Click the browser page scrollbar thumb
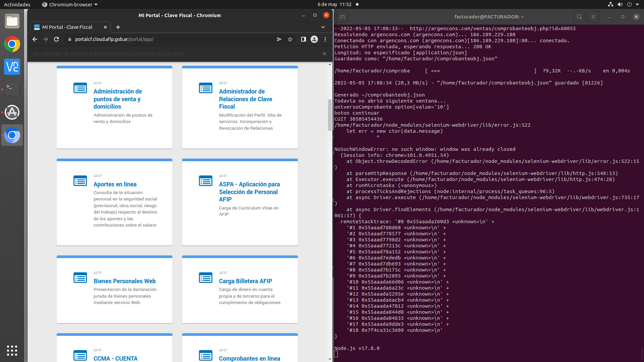644x362 pixels. pos(330,115)
